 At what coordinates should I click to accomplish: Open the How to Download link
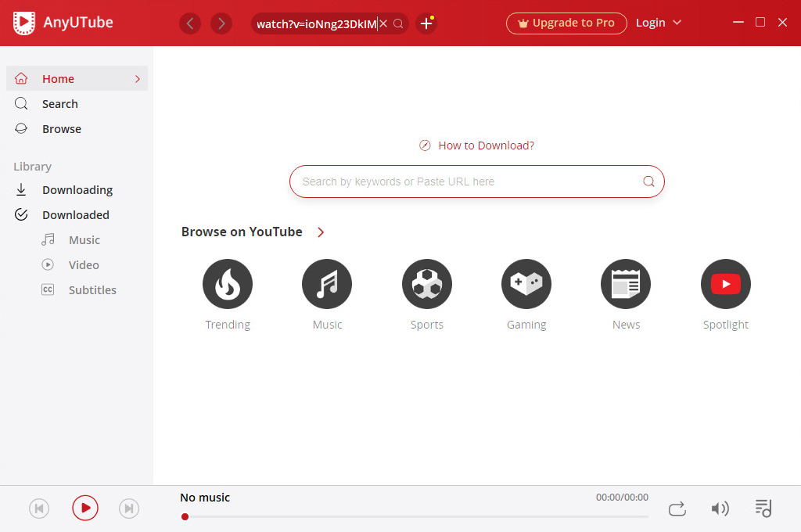(x=486, y=146)
